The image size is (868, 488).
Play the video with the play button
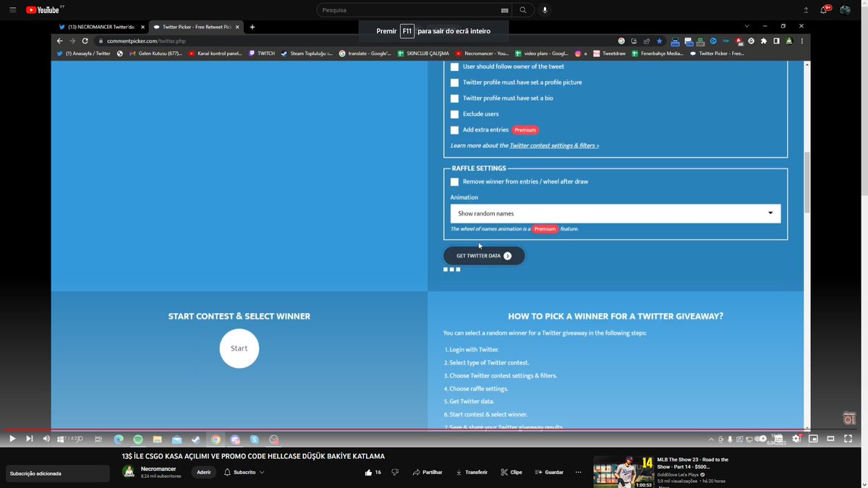[x=12, y=439]
